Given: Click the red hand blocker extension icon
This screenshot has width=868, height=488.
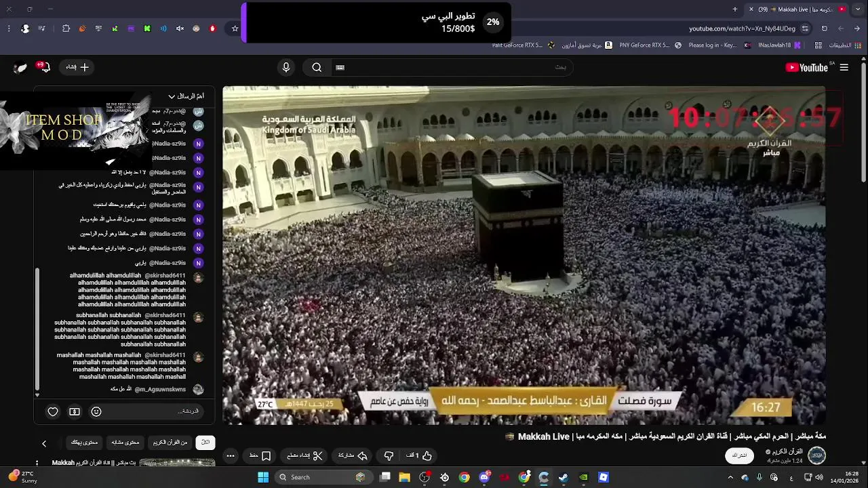Looking at the screenshot, I should point(212,28).
